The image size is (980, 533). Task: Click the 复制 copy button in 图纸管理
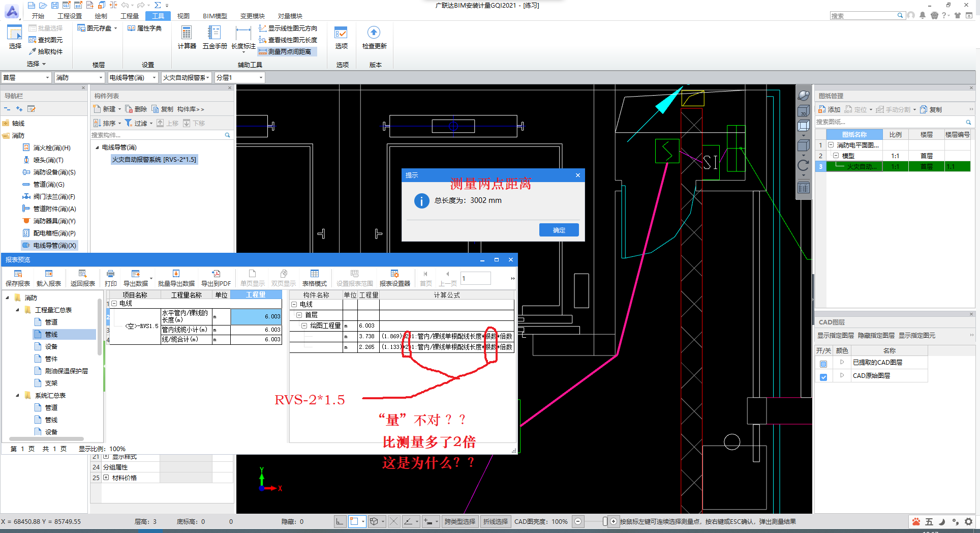[x=931, y=109]
